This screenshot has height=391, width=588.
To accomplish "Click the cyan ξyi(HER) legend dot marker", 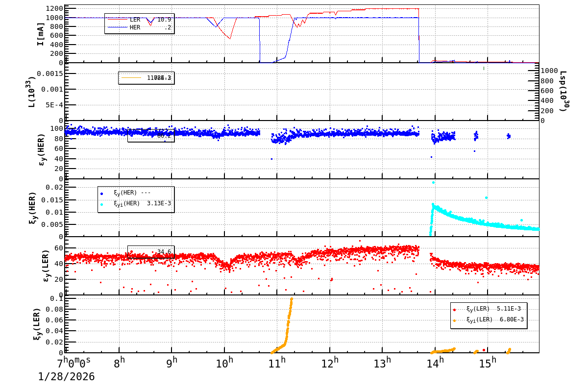I will coord(101,204).
